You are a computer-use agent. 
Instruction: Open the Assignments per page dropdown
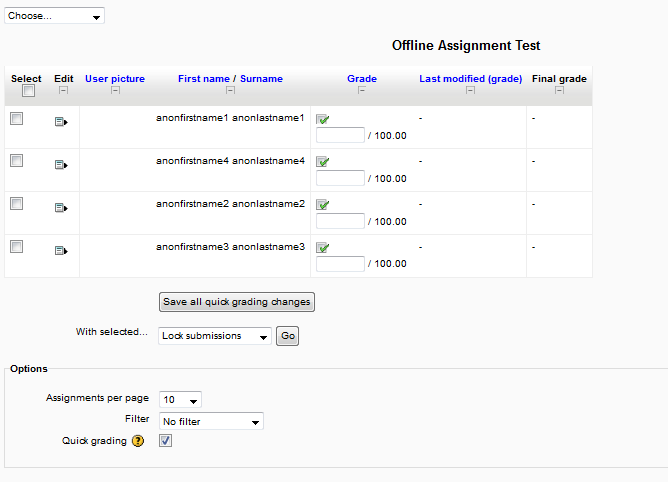click(180, 400)
